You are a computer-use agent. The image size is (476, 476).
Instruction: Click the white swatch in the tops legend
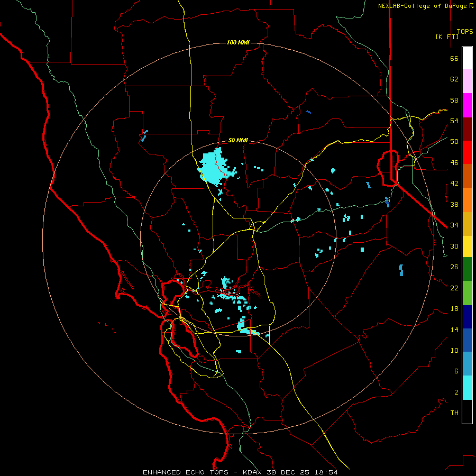pos(467,58)
